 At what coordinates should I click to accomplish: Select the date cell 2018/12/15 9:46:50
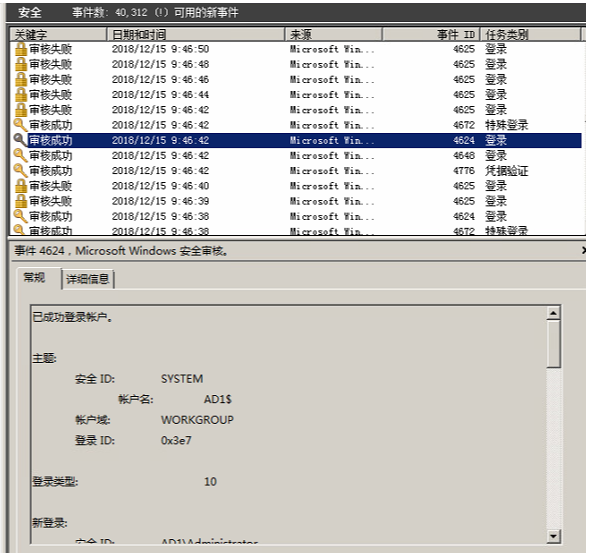pyautogui.click(x=160, y=49)
